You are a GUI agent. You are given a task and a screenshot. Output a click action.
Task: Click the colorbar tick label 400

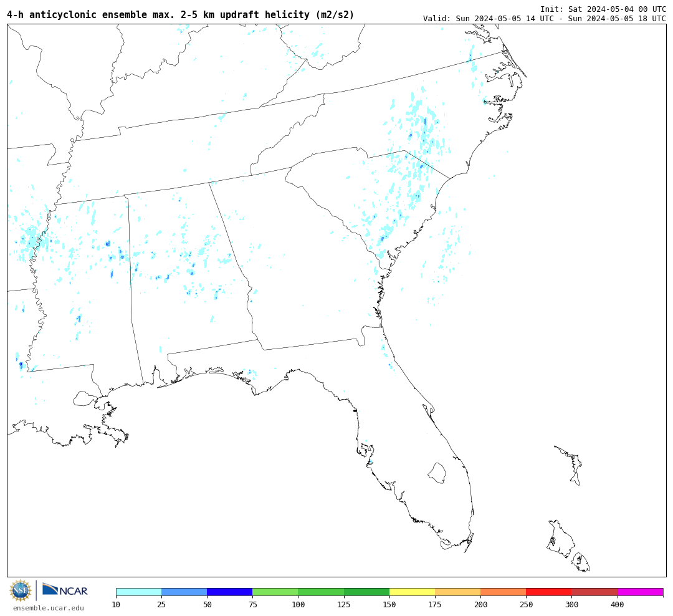(x=617, y=604)
